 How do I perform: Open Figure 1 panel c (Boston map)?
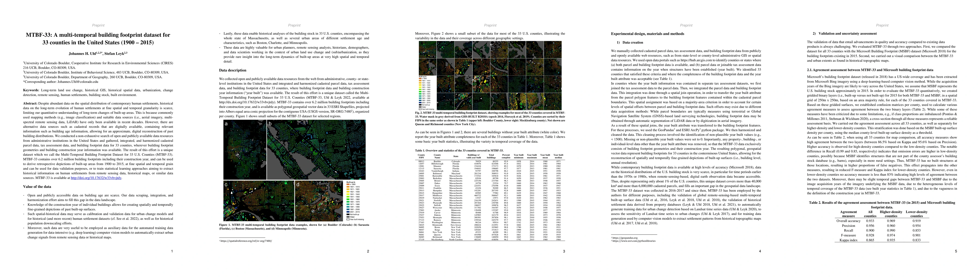tap(259, 201)
